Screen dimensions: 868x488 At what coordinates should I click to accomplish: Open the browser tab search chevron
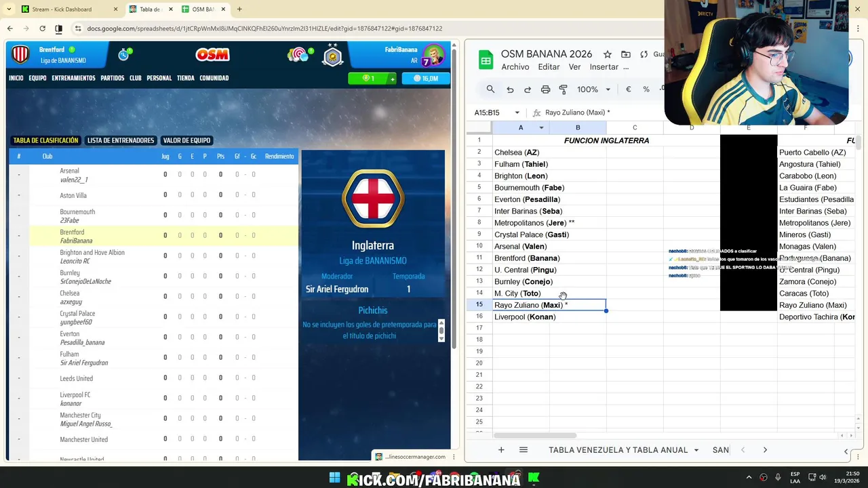(9, 9)
